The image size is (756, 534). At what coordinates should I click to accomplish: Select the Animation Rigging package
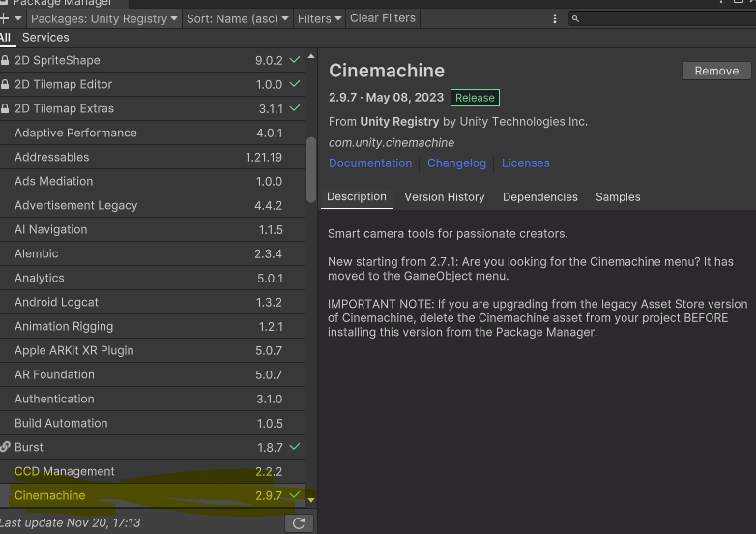(153, 326)
